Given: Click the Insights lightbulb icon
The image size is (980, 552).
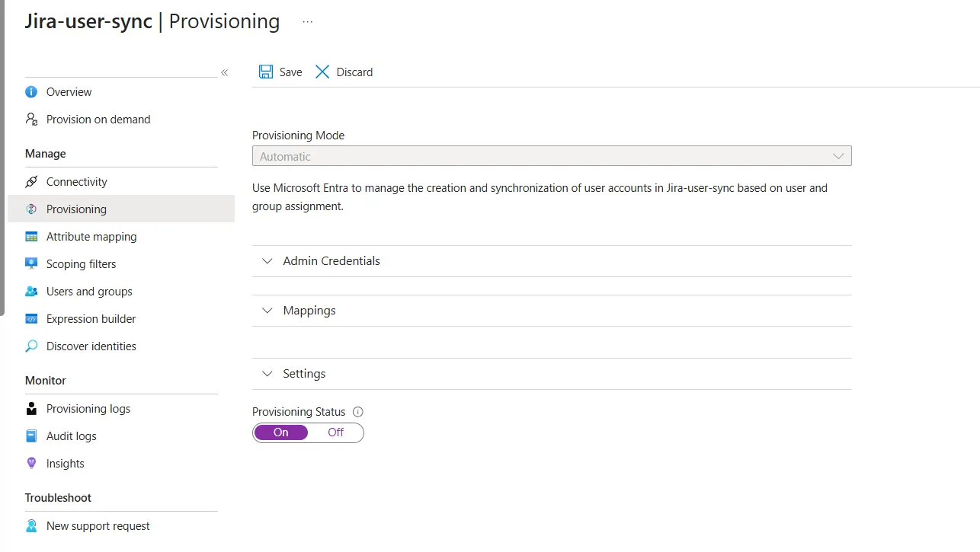Looking at the screenshot, I should point(31,464).
